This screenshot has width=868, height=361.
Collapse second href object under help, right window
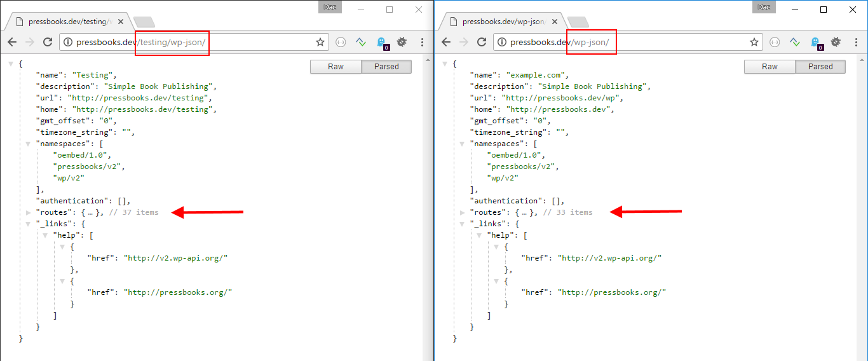[497, 281]
